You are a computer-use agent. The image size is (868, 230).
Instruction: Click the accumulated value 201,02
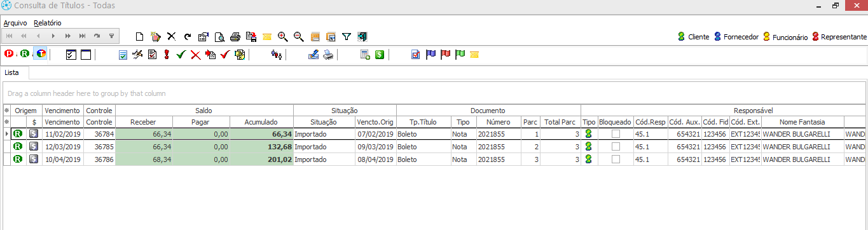coord(261,159)
